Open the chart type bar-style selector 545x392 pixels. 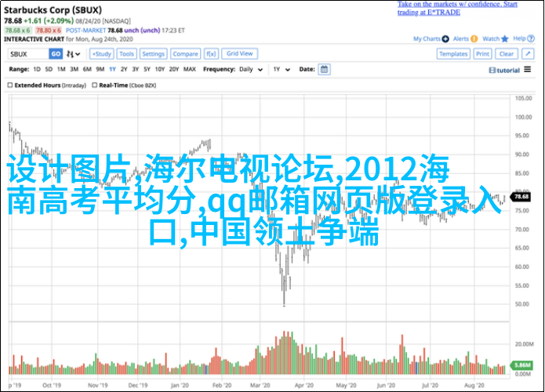tap(74, 54)
